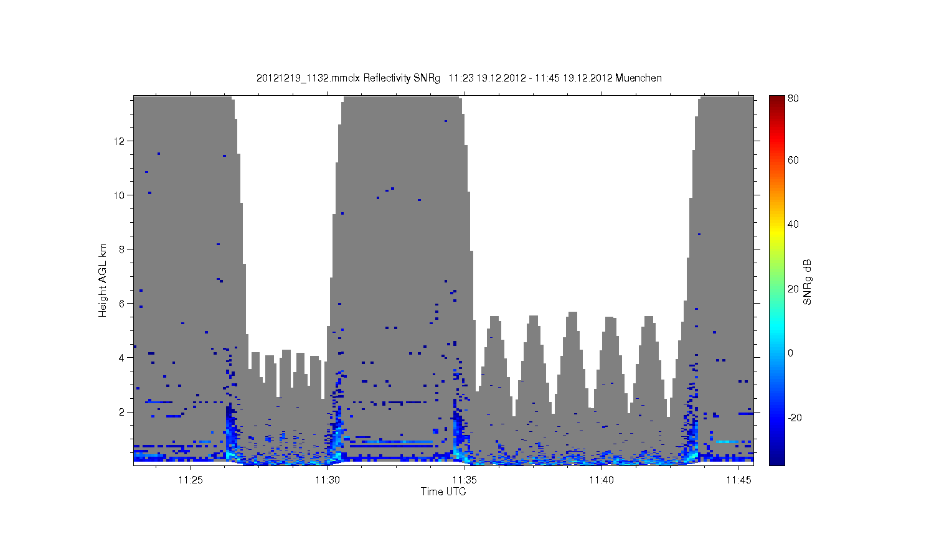Click the height tick label 12

click(x=120, y=141)
